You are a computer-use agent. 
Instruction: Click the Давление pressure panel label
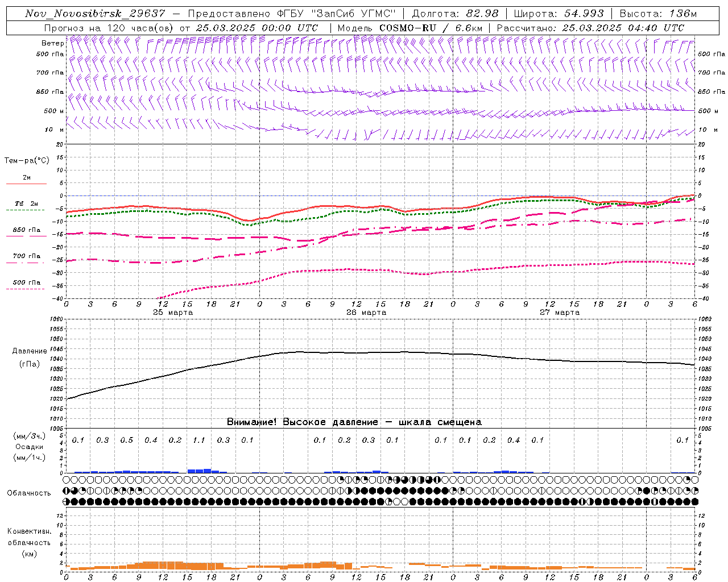point(30,351)
